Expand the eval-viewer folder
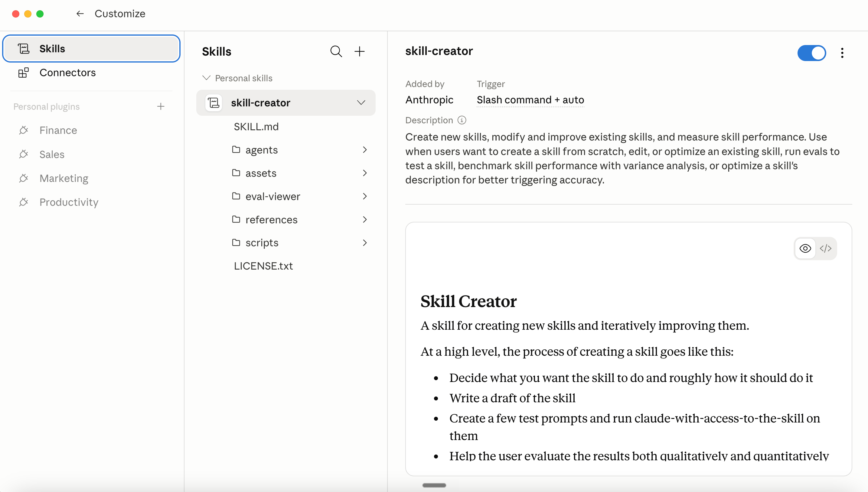 coord(364,196)
